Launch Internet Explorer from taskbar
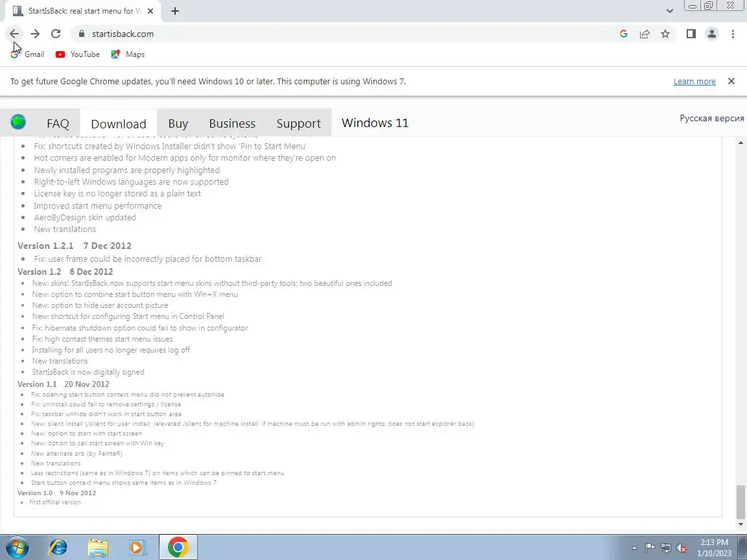 point(58,547)
